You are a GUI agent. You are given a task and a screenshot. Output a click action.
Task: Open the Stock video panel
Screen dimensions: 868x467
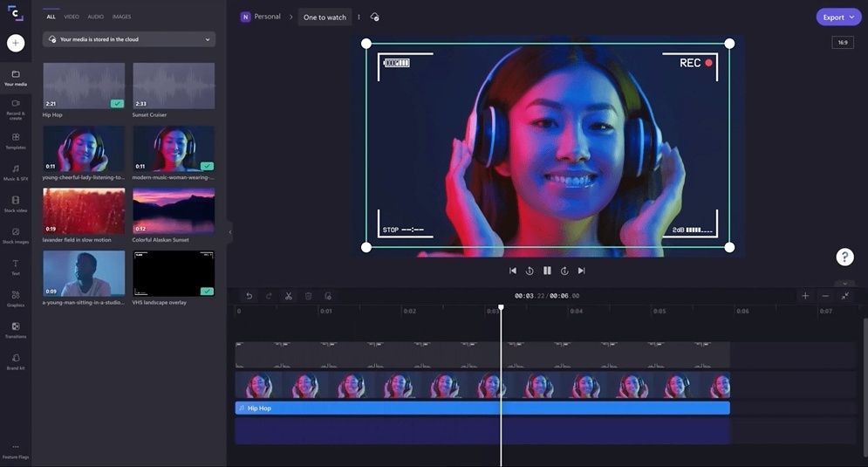16,204
